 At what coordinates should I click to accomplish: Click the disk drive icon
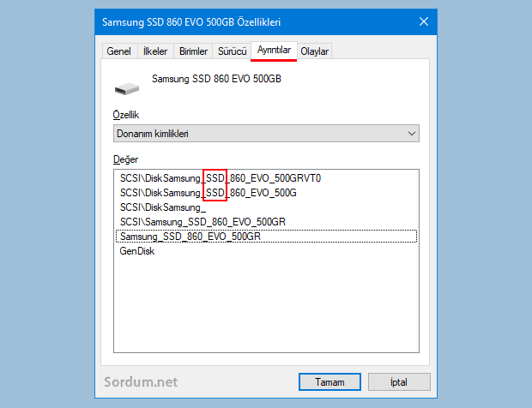tap(127, 89)
